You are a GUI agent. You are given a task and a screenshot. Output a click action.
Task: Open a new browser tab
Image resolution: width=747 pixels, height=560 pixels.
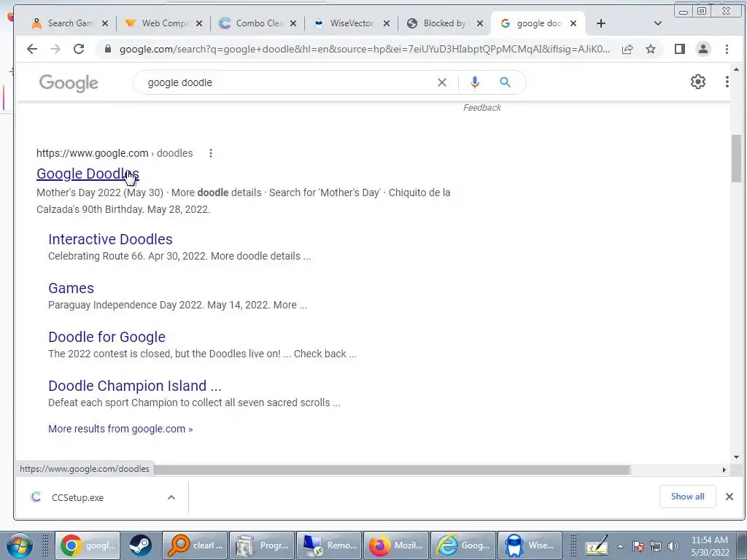click(x=601, y=23)
